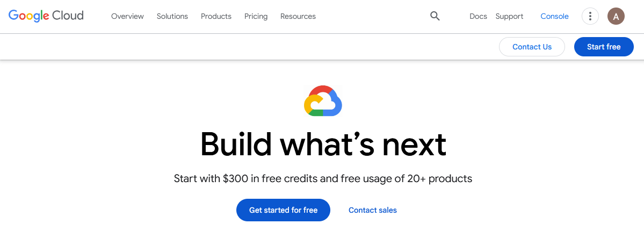
Task: Follow the Contact sales link
Action: coord(373,210)
